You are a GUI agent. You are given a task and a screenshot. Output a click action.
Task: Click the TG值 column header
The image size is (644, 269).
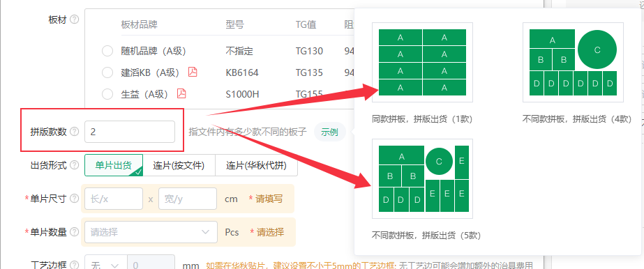click(x=306, y=24)
